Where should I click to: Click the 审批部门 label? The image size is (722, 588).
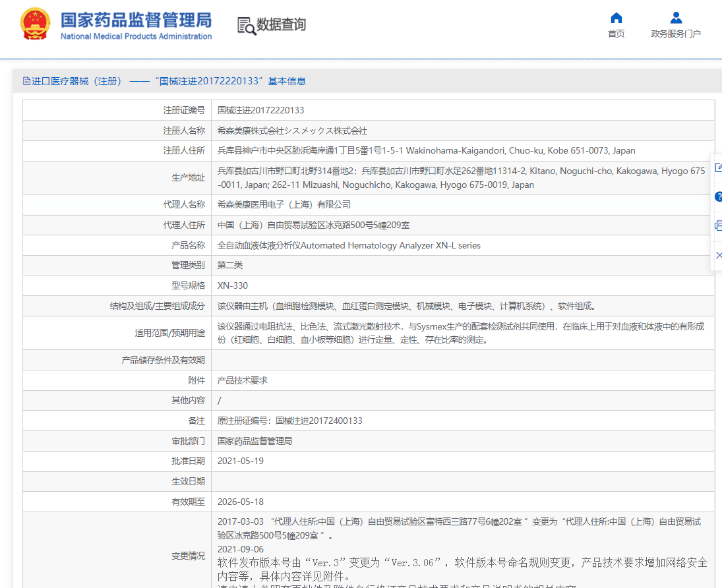189,441
